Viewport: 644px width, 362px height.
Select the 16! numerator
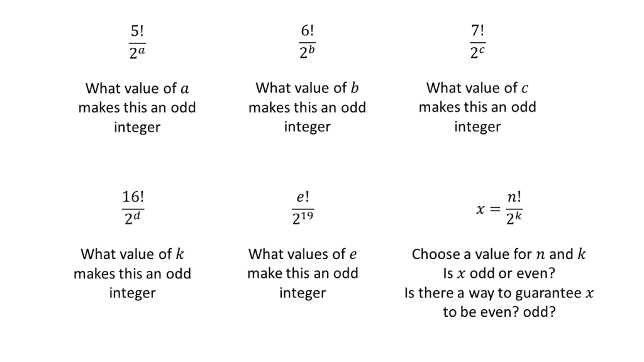(133, 197)
